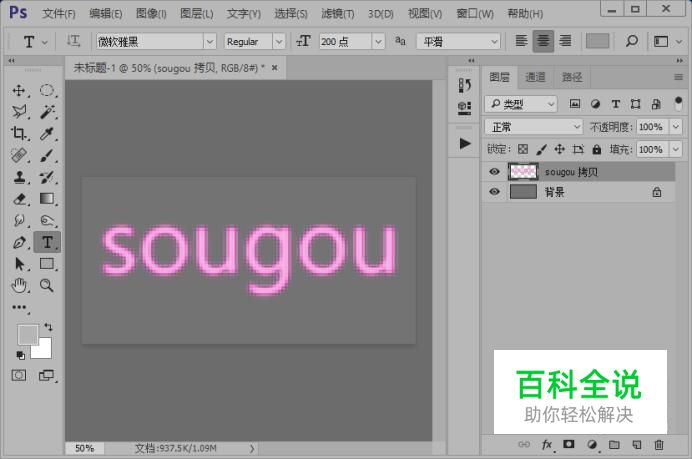Image resolution: width=692 pixels, height=459 pixels.
Task: Open Type tool preset picker arrow
Action: pyautogui.click(x=45, y=42)
